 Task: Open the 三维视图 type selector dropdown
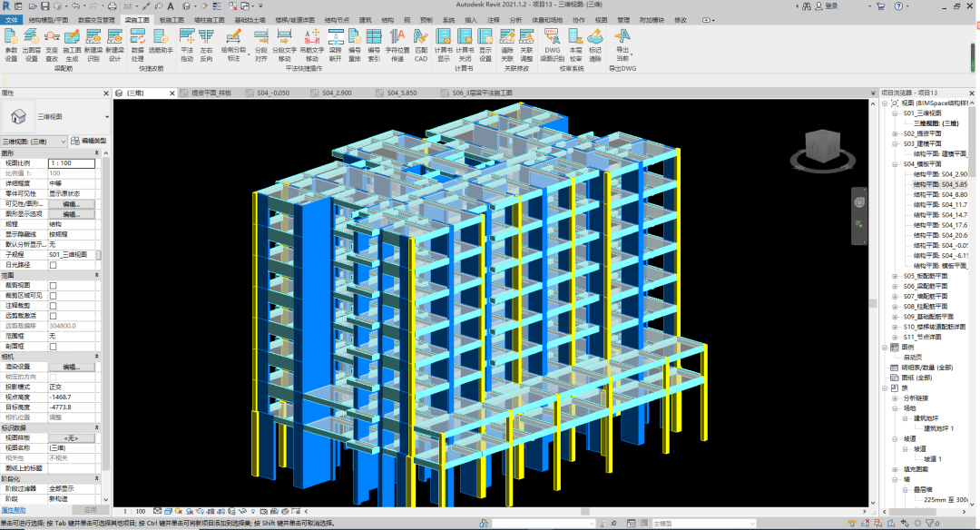tap(63, 142)
